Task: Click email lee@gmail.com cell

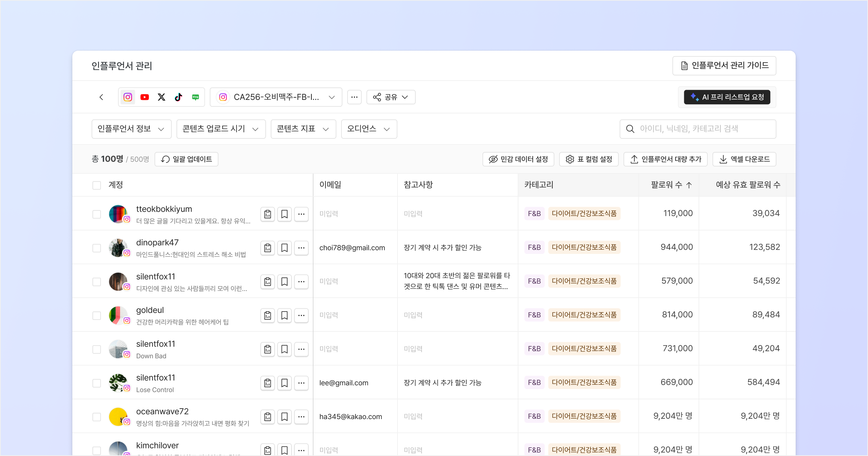Action: (x=344, y=383)
